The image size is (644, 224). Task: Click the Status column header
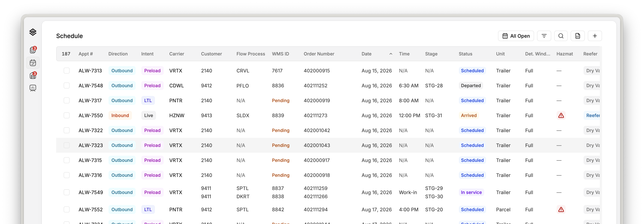[465, 54]
